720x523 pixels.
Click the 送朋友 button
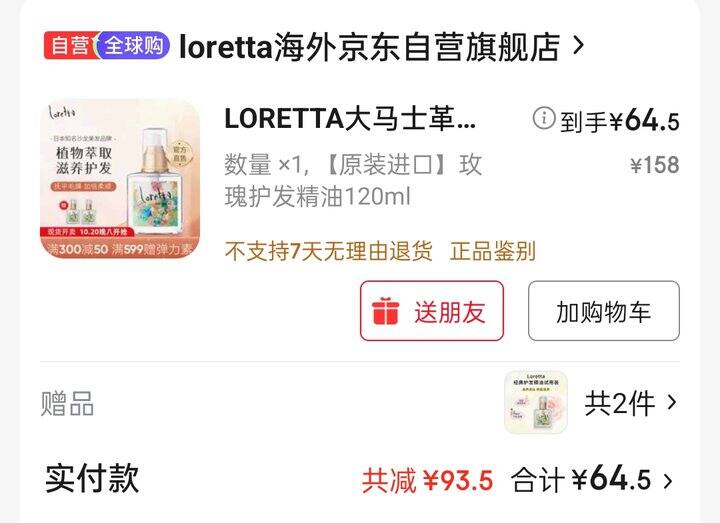point(432,311)
